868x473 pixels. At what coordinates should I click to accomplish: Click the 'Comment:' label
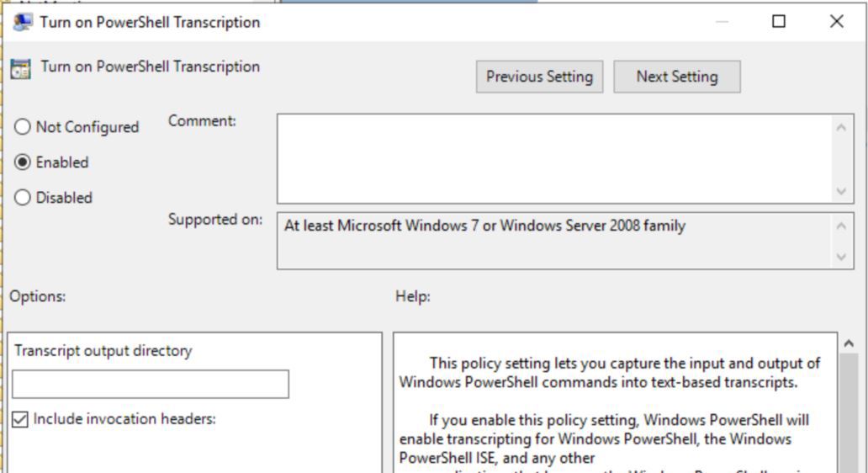pos(202,120)
